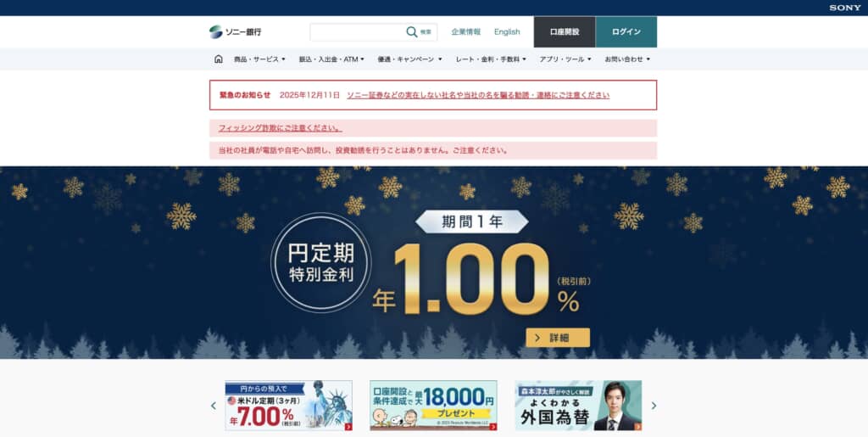This screenshot has height=437, width=868.
Task: Click the ログイン button
Action: (x=626, y=32)
